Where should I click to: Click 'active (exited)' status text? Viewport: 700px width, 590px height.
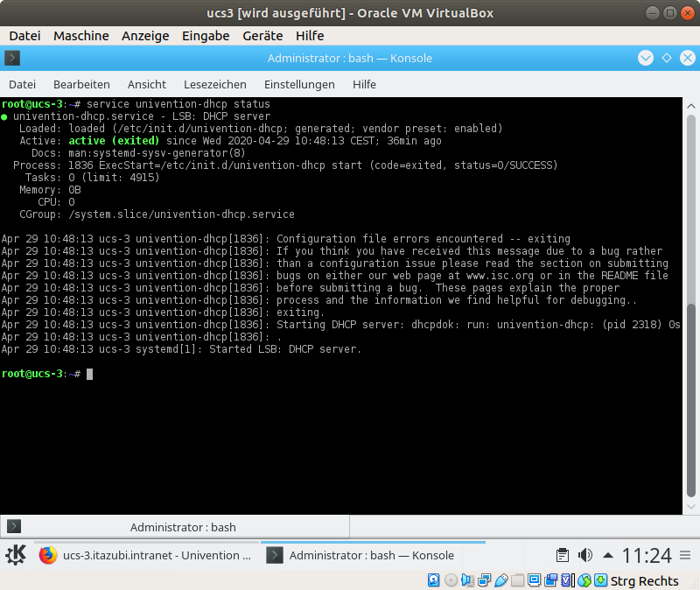[114, 141]
